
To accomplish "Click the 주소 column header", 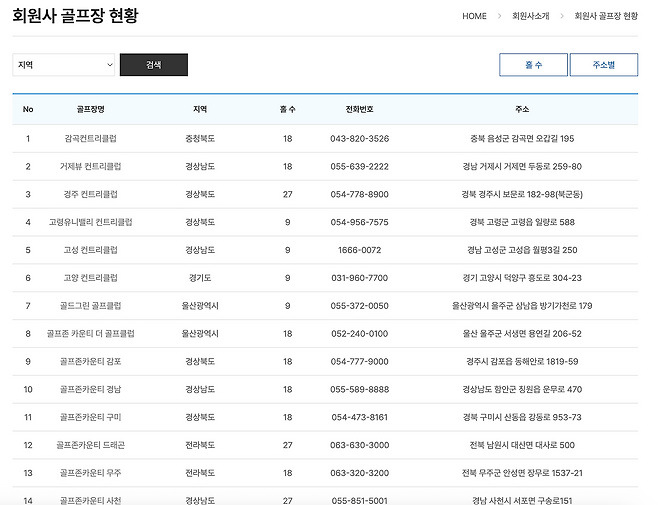I will click(x=522, y=109).
